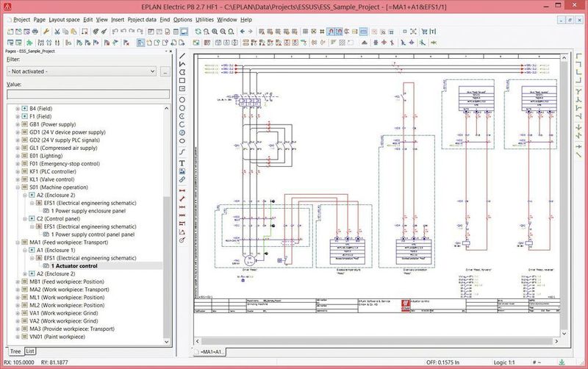
Task: Expand the F01 (Emergency-stop control) node
Action: pyautogui.click(x=18, y=163)
